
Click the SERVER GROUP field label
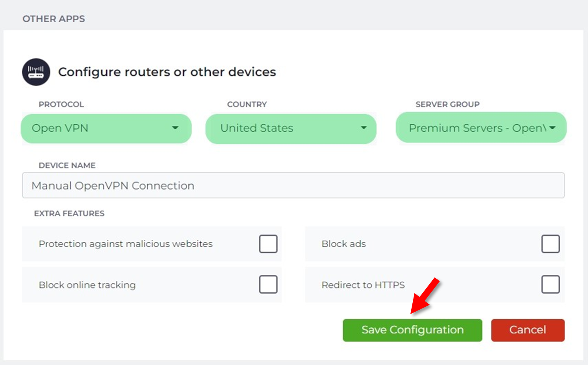447,104
